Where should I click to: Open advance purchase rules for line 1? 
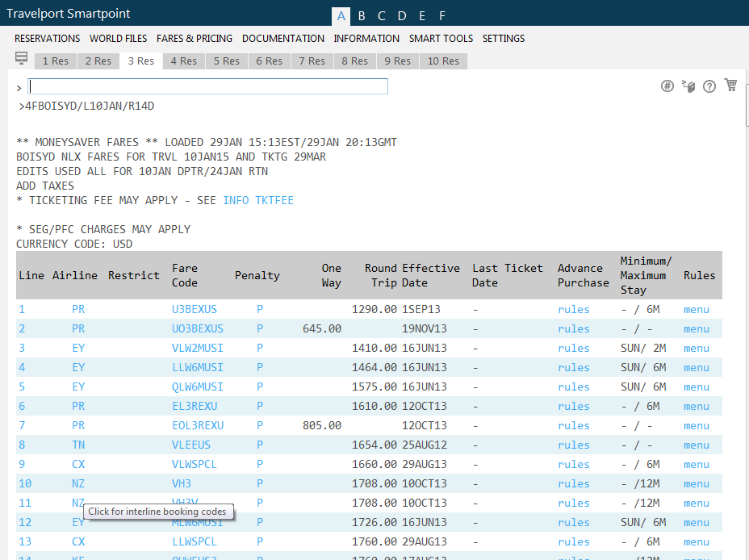(574, 309)
